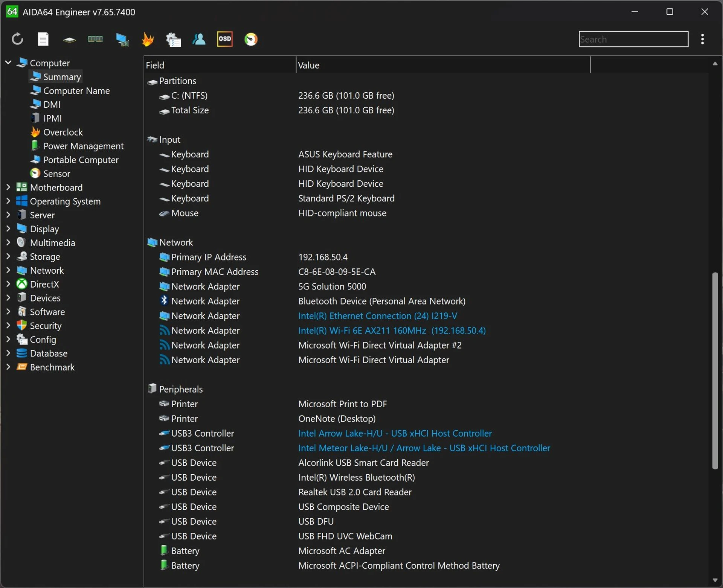
Task: Open Intel Meteor Lake-H/U USB xHCI link
Action: coord(424,448)
